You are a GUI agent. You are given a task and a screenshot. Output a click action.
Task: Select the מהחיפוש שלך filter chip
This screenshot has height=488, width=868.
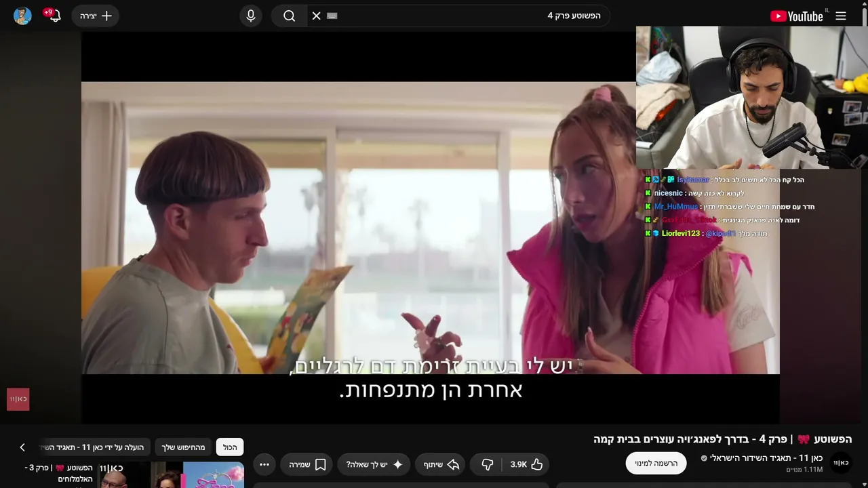coord(183,447)
